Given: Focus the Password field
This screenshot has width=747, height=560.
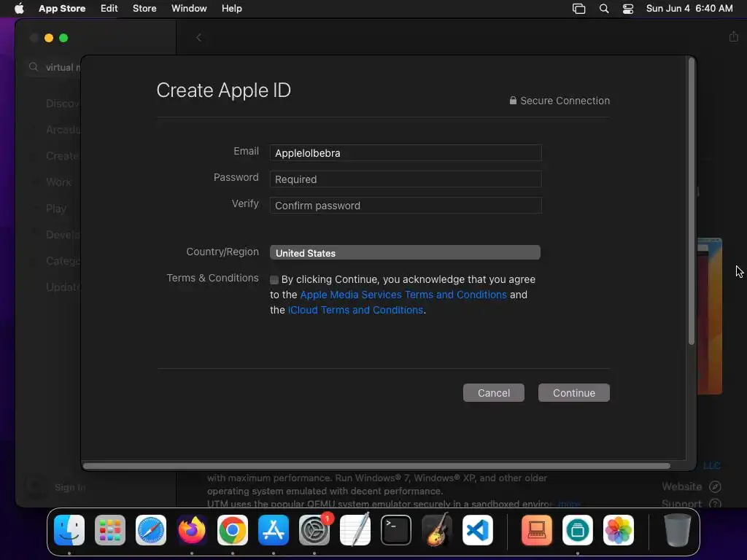Looking at the screenshot, I should pyautogui.click(x=406, y=179).
